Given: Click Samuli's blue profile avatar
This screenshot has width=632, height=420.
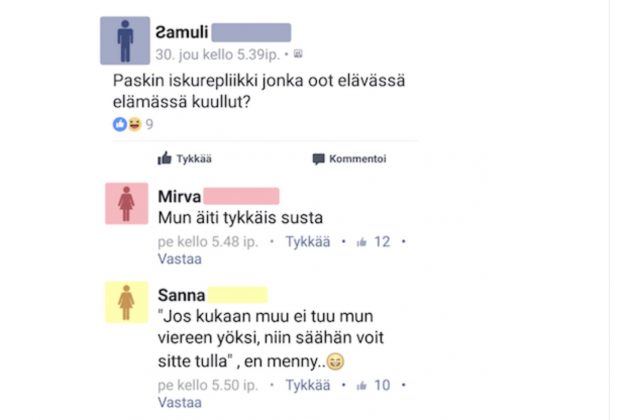Looking at the screenshot, I should click(125, 40).
